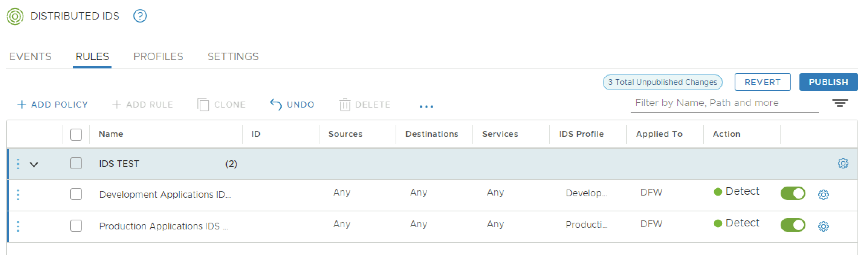Open Development Applications rule settings gear
Screen dimensions: 868x255
click(823, 195)
